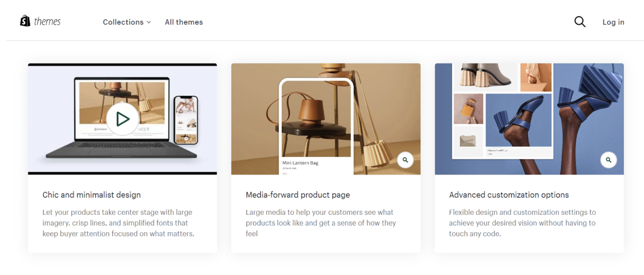
Task: Open the search magnifier in the header
Action: coord(580,22)
